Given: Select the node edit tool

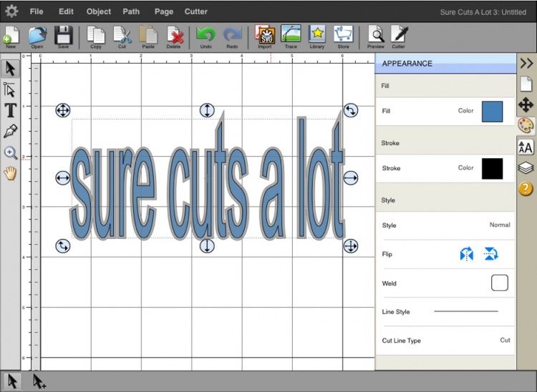Looking at the screenshot, I should click(10, 90).
